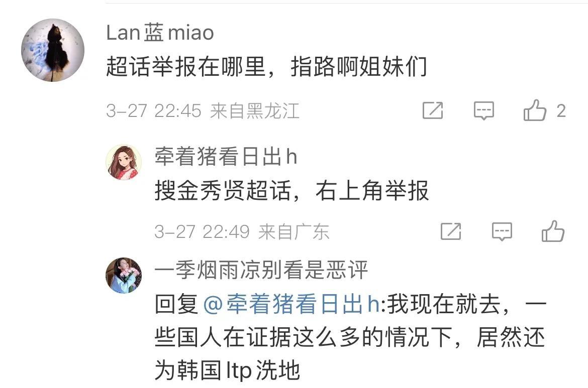Viewport: 588px width, 388px height.
Task: Reply to Lan蓝miao's comment via speech bubble icon
Action: tap(484, 110)
